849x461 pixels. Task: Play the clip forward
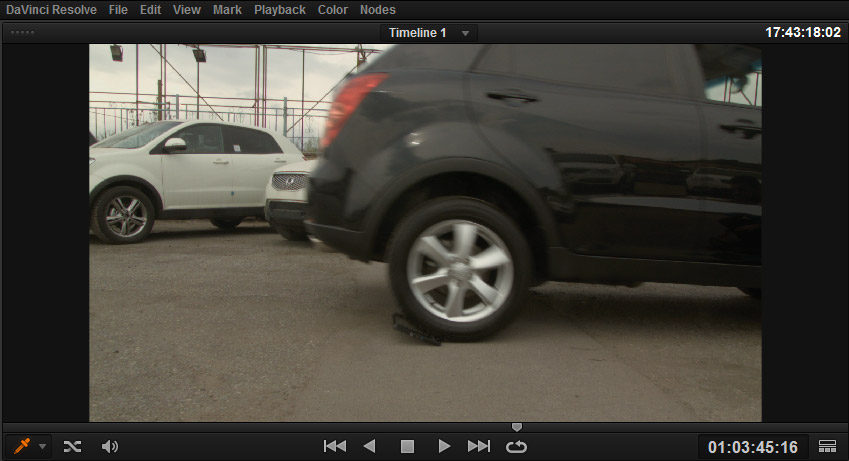click(x=444, y=446)
